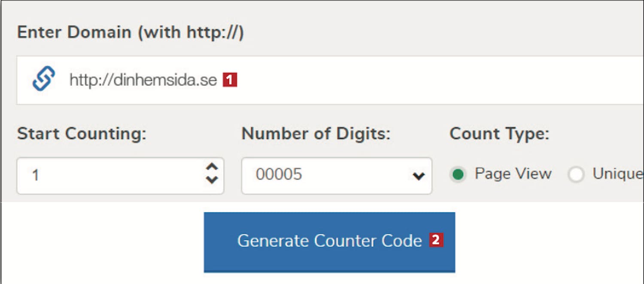Click the blue chain link icon
644x284 pixels.
[x=44, y=79]
